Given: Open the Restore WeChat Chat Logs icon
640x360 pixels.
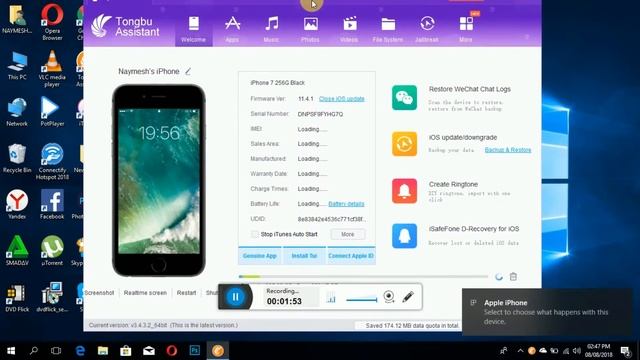Looking at the screenshot, I should point(404,98).
